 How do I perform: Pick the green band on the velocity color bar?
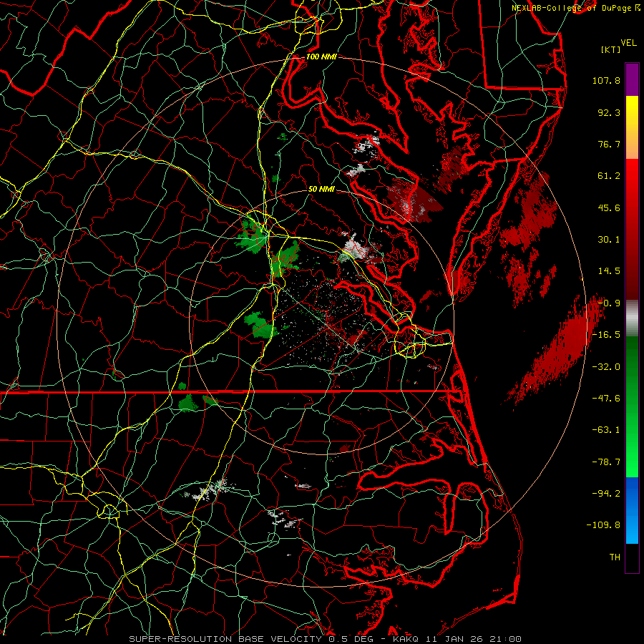click(632, 406)
